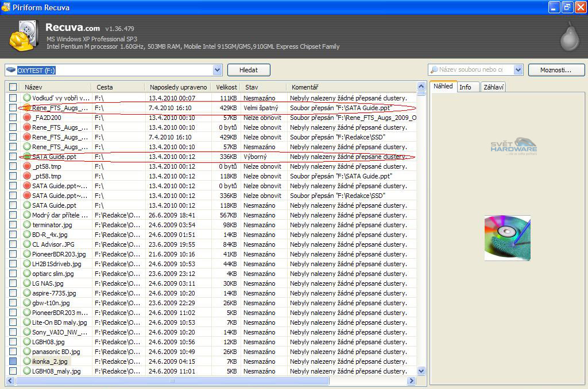Screen dimensions: 588x389
Task: Toggle the select-all checkbox in header
Action: click(x=13, y=87)
